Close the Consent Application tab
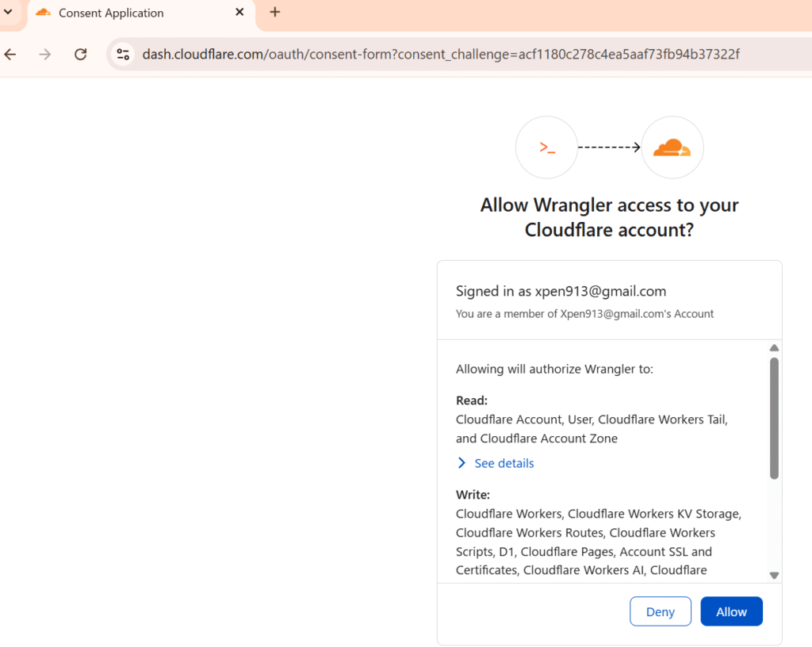The width and height of the screenshot is (812, 647). click(239, 13)
